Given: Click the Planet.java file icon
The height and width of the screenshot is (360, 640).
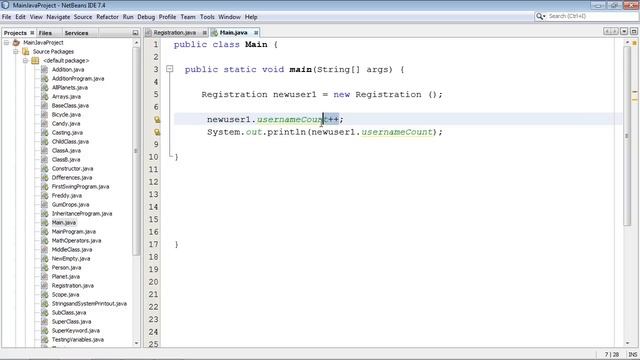Looking at the screenshot, I should point(44,276).
